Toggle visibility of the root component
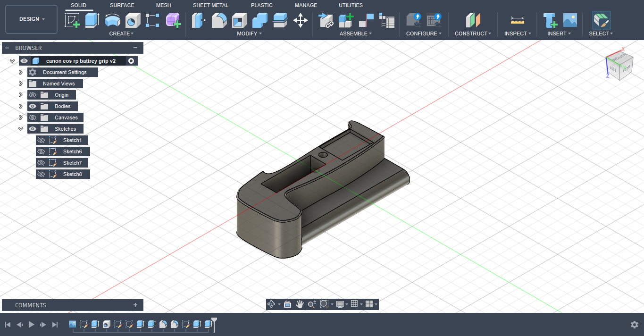The height and width of the screenshot is (336, 644). point(25,61)
